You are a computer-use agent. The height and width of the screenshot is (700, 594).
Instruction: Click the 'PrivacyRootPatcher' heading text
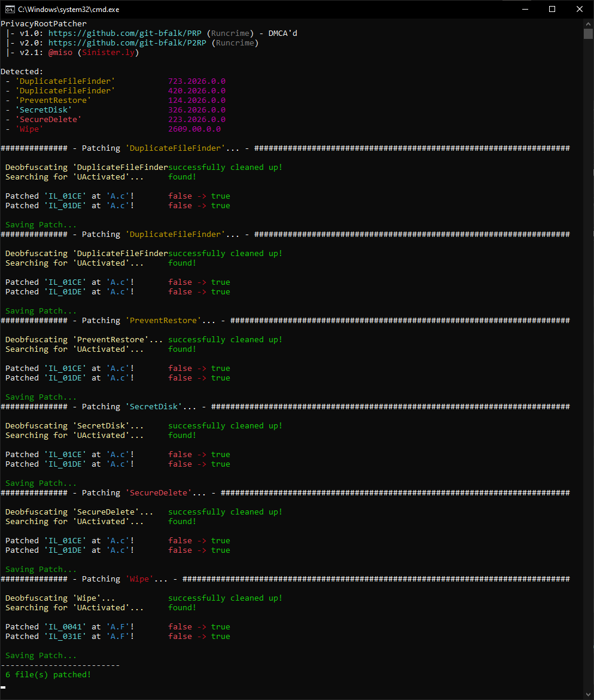tap(44, 24)
